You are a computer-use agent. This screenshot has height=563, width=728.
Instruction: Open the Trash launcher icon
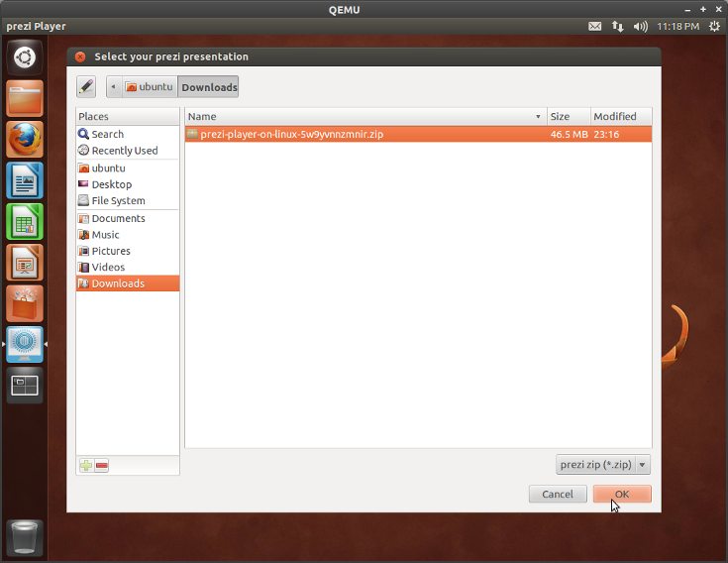pyautogui.click(x=25, y=537)
